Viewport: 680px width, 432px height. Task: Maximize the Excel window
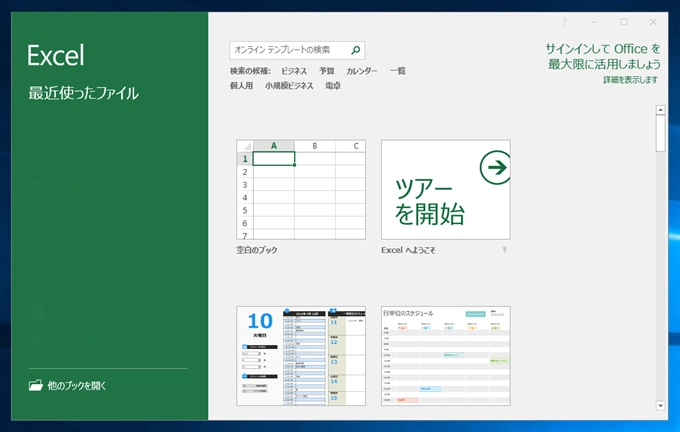[x=624, y=22]
